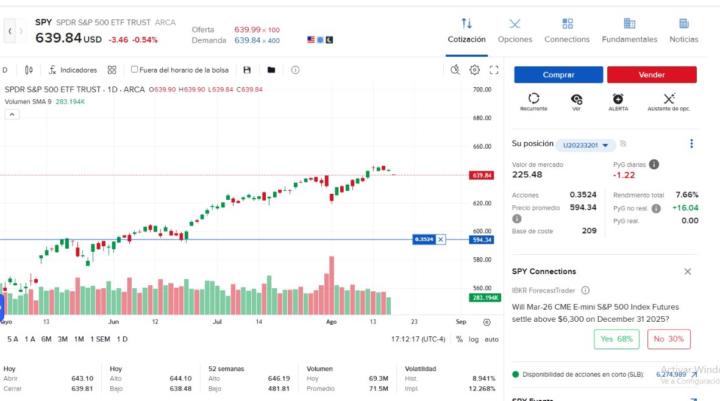Enable Fuera del horario de la bolsa
The height and width of the screenshot is (401, 720).
pos(135,70)
